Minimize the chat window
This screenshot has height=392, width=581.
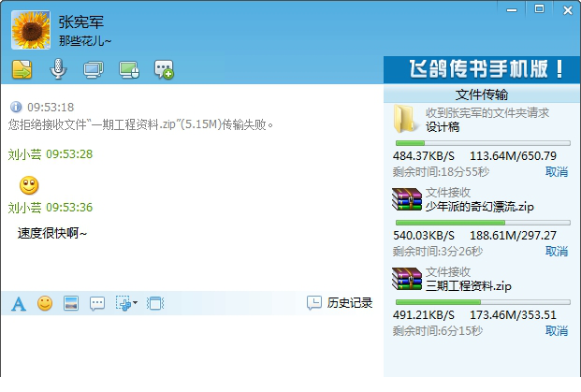[512, 10]
